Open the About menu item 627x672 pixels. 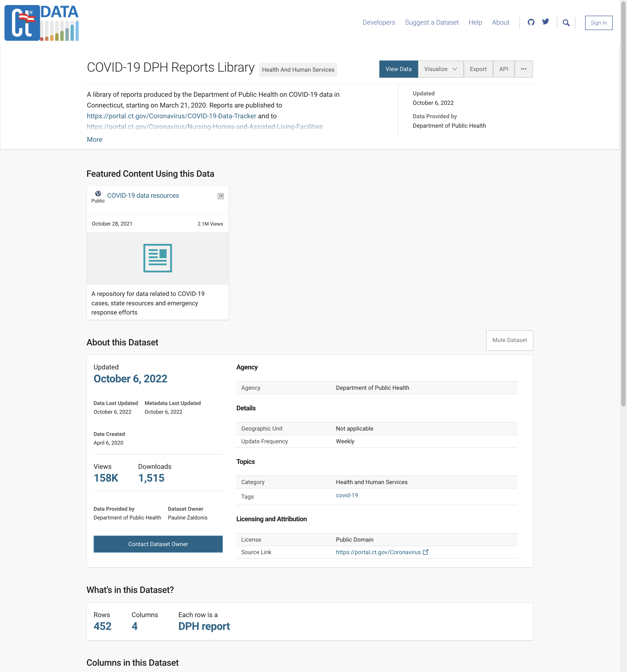[500, 23]
